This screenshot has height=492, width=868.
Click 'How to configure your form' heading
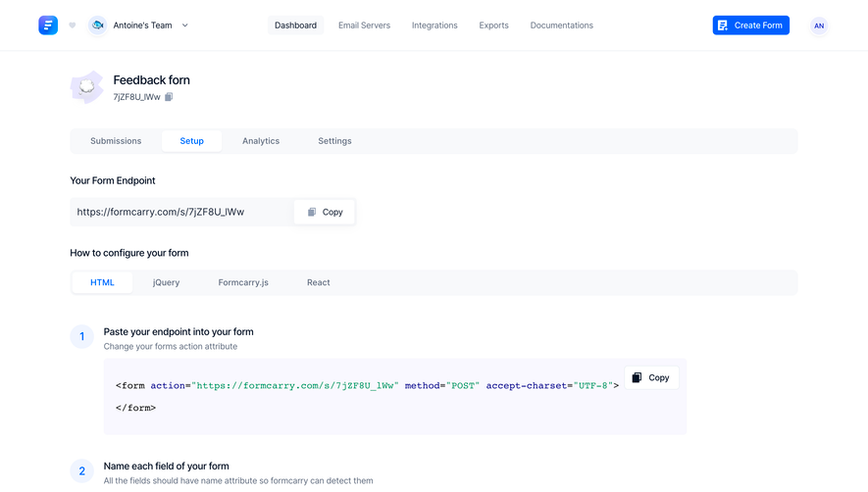click(x=129, y=253)
